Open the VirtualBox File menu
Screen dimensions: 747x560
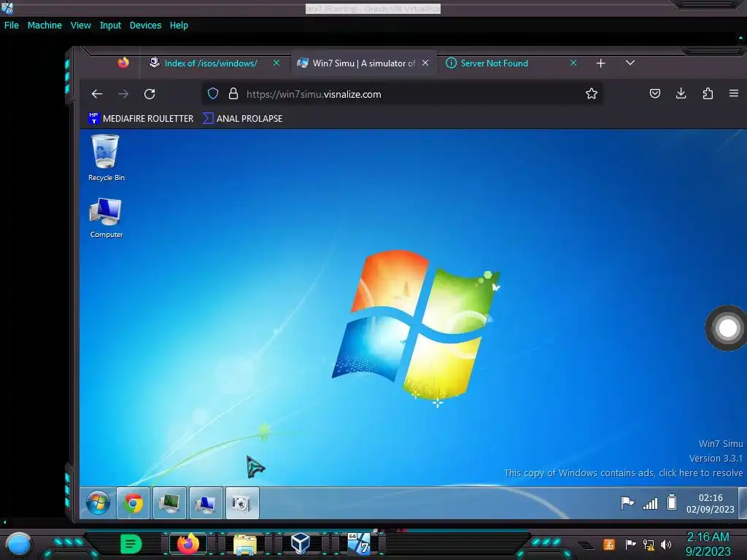click(x=12, y=26)
